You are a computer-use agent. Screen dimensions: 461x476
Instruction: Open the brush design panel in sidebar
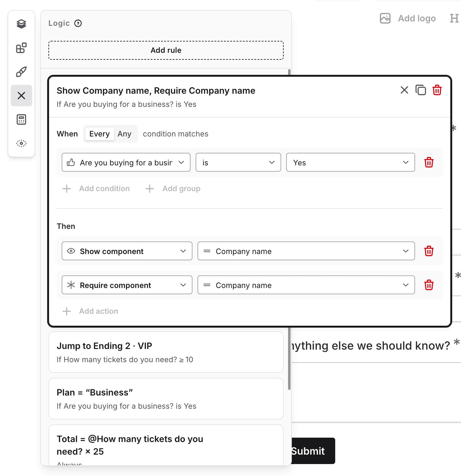(x=21, y=72)
